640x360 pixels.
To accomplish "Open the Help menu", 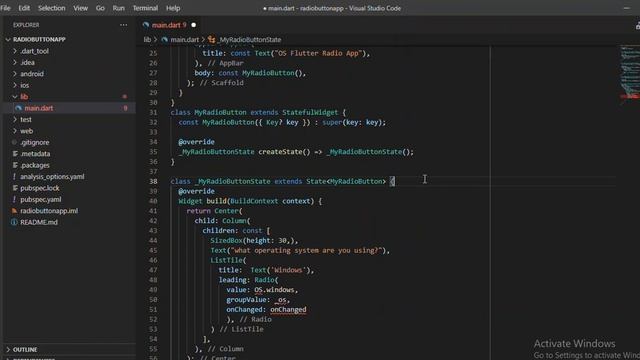I will coord(173,8).
